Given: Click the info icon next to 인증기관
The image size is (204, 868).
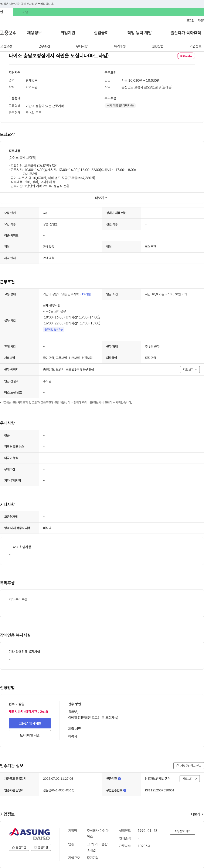Looking at the screenshot, I should 119,779.
